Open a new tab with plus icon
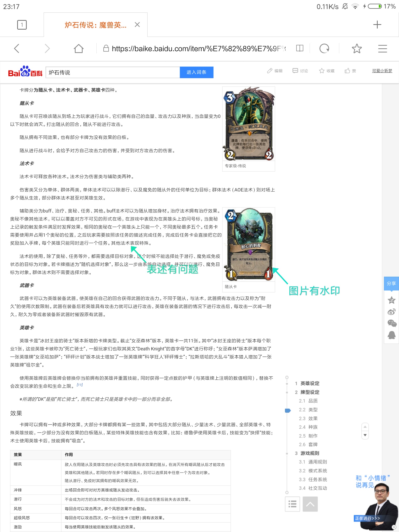The image size is (399, 532). click(x=377, y=25)
